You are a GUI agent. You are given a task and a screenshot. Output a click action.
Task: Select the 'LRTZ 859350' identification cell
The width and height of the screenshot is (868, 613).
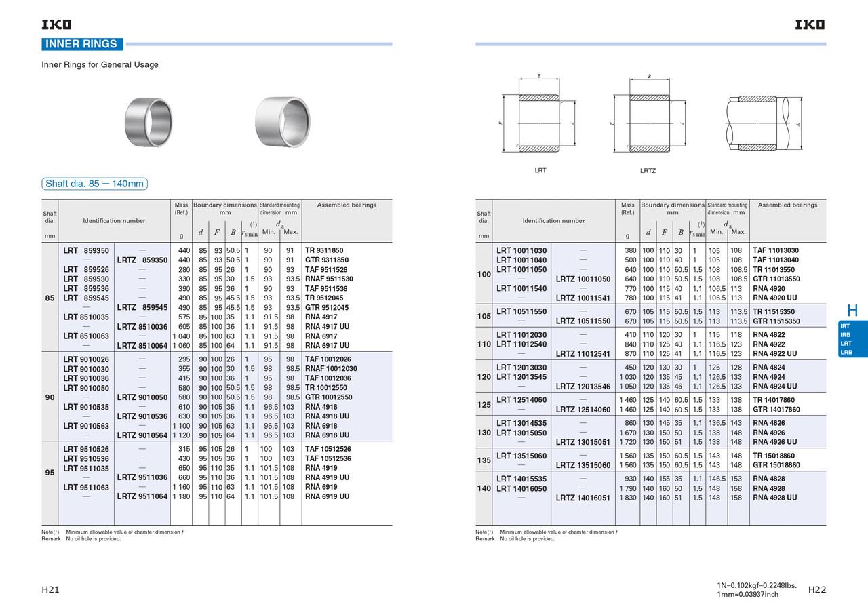click(x=142, y=260)
